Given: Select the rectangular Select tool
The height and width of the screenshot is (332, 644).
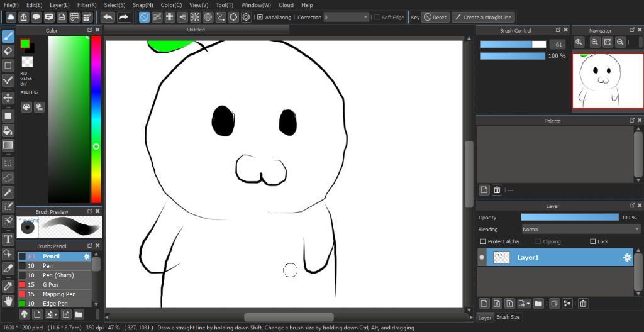Looking at the screenshot, I should click(8, 163).
